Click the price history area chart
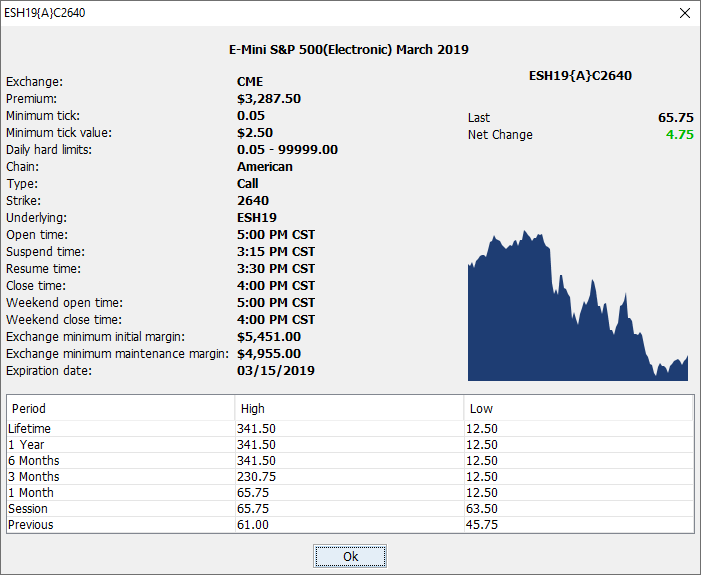This screenshot has width=701, height=575. tap(578, 306)
